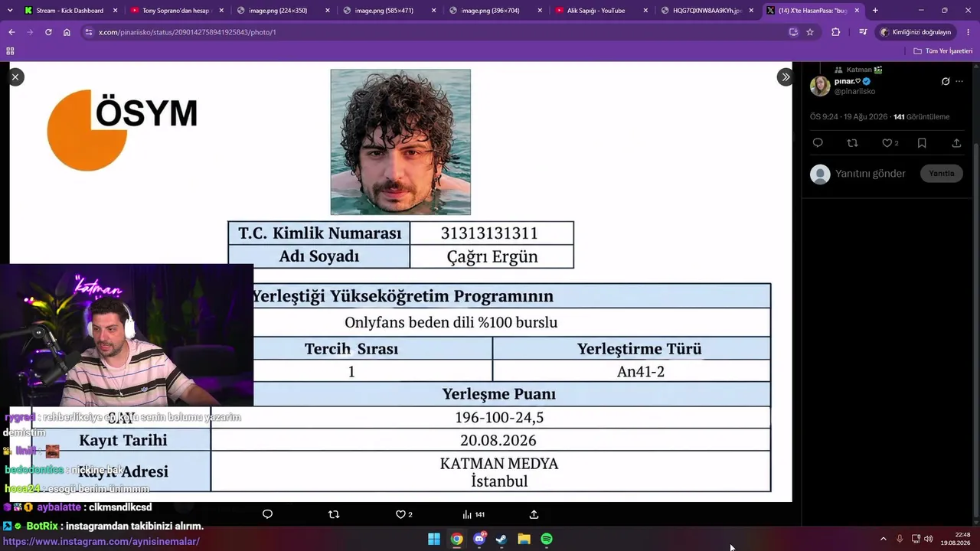Open the apps grid in bookmarks bar
This screenshot has width=980, height=551.
tap(10, 51)
